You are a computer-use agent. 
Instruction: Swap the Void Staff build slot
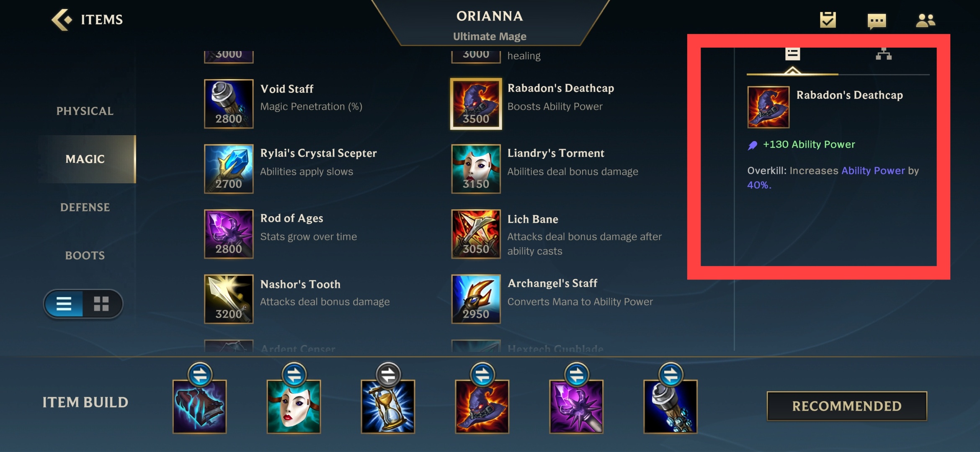671,375
